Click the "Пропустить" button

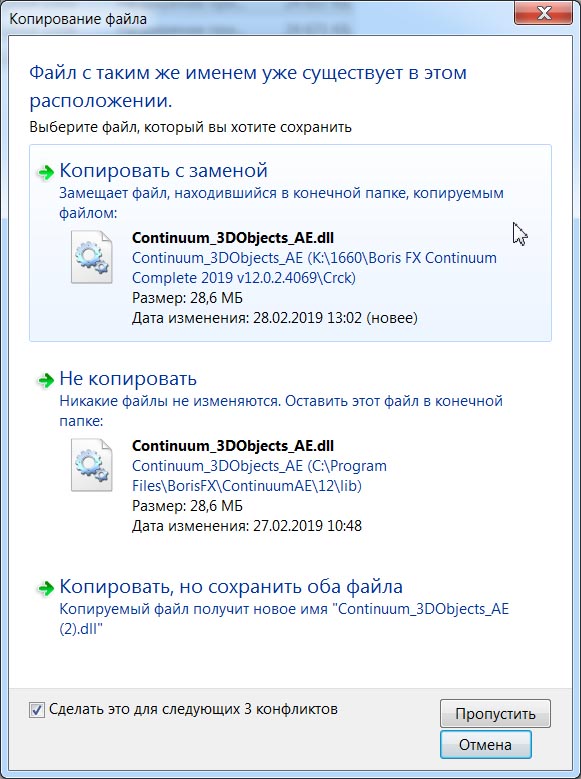click(x=495, y=713)
